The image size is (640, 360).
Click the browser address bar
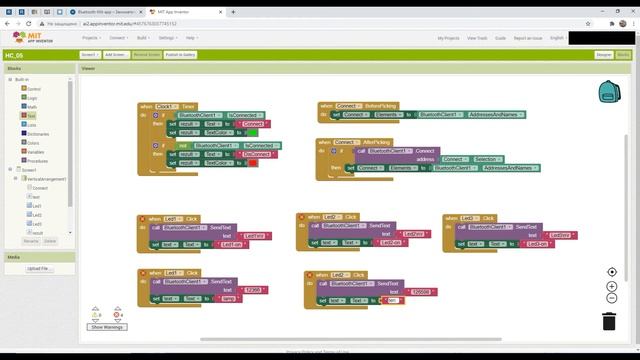point(310,24)
